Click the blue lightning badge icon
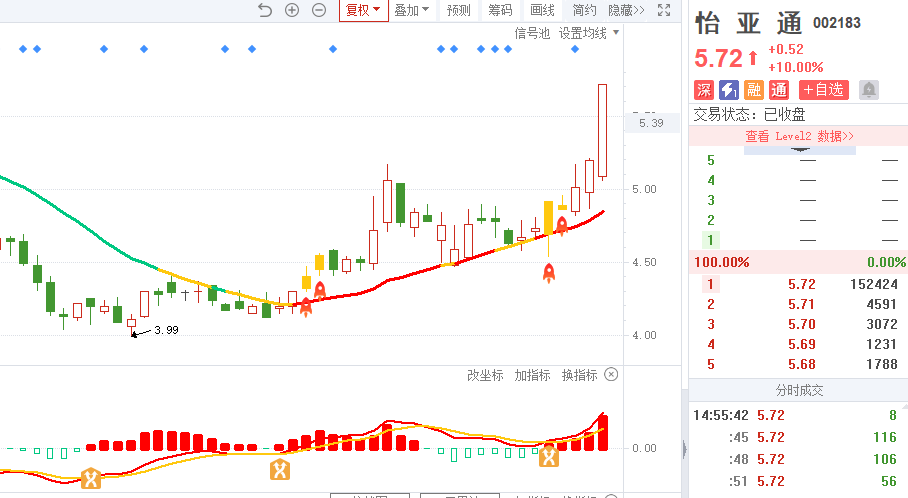Image resolution: width=908 pixels, height=498 pixels. (x=728, y=90)
